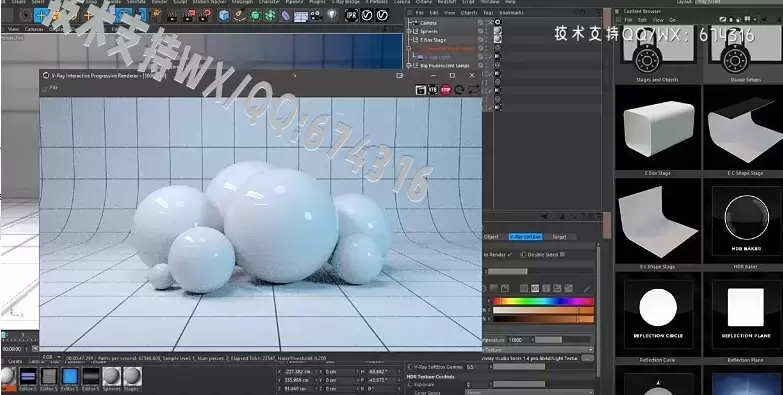This screenshot has height=395, width=783.
Task: Open Reflection Circle preset thumbnail
Action: [x=658, y=314]
